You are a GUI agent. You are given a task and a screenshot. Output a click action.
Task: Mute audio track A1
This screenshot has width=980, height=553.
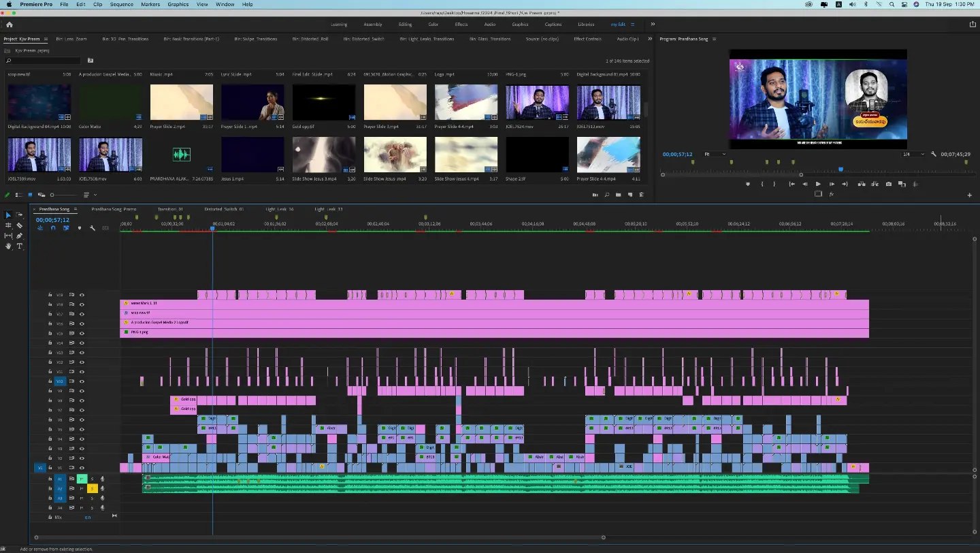pos(82,479)
